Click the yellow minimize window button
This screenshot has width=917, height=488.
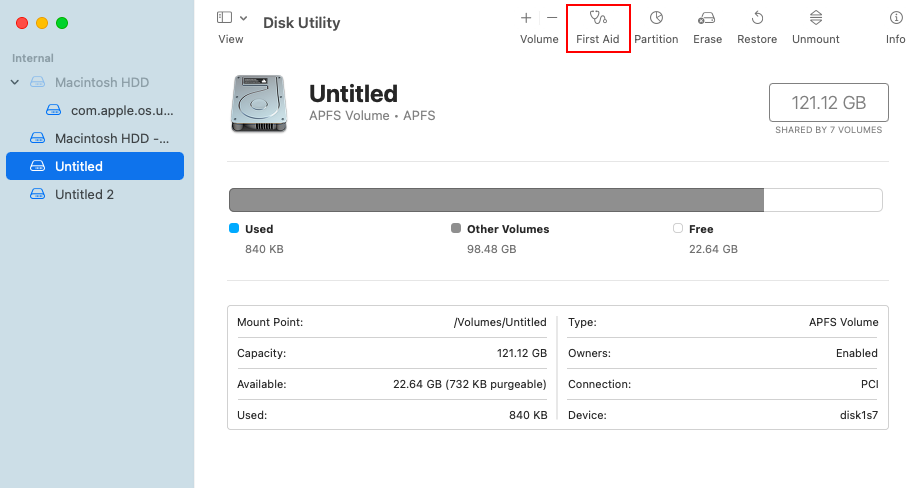pos(42,23)
